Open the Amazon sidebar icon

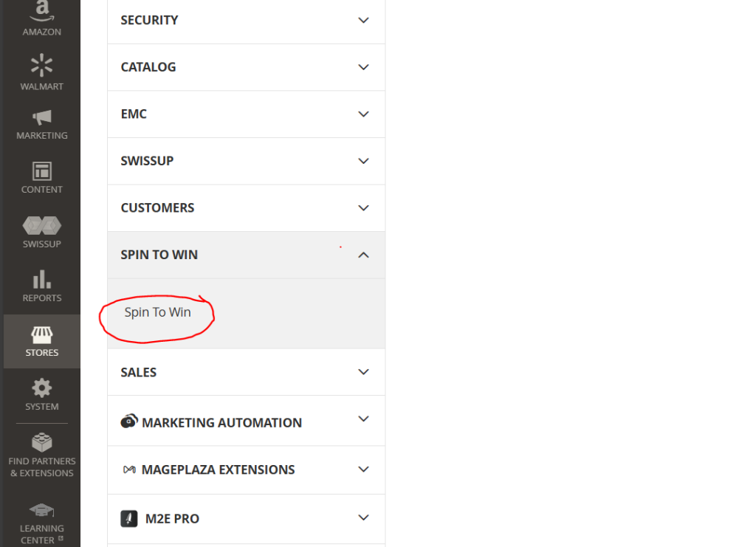click(x=42, y=10)
